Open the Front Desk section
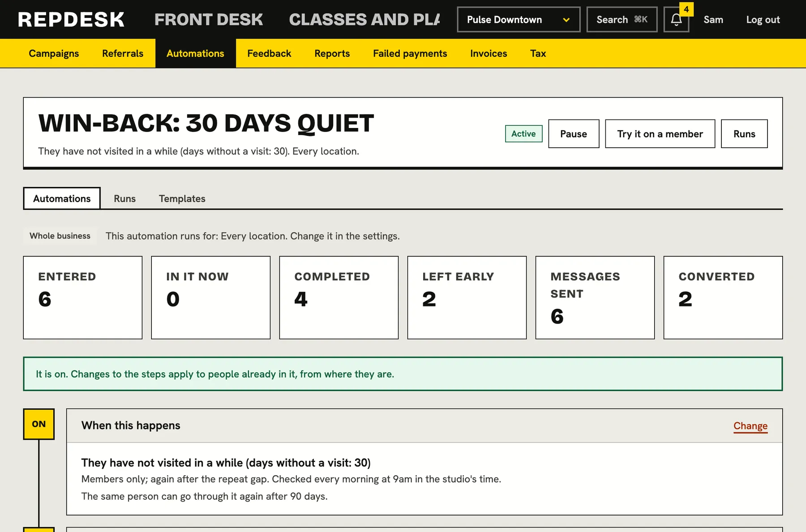The width and height of the screenshot is (806, 532). point(209,20)
